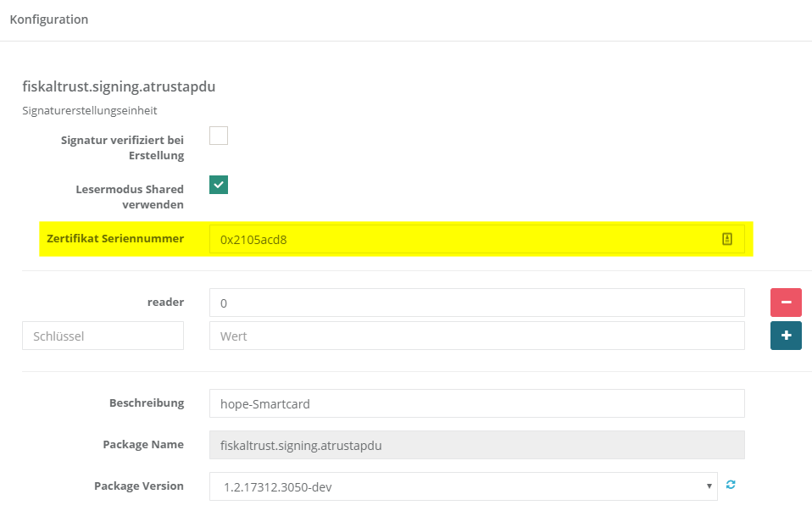
Task: Enable Signatur verifiziert bei Erstellung checkbox
Action: point(219,136)
